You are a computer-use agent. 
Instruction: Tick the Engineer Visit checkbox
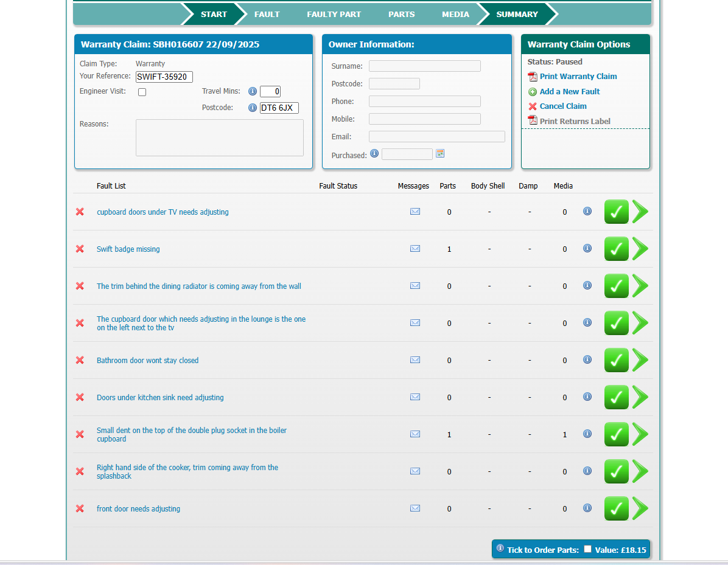[x=142, y=92]
